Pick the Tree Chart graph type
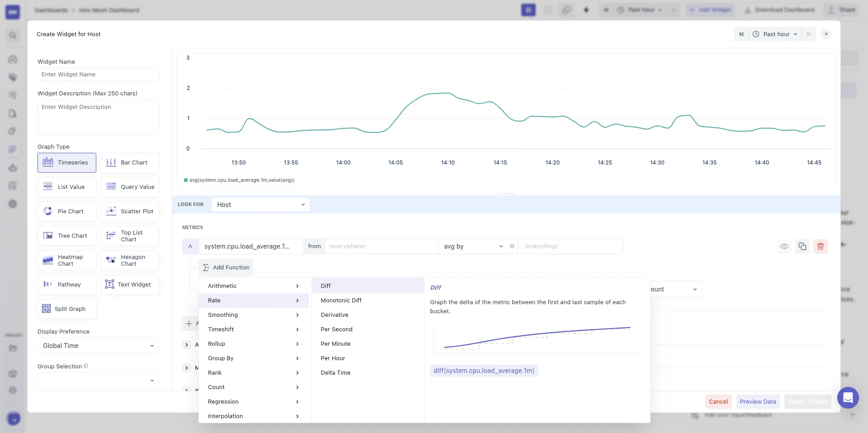This screenshot has width=868, height=433. pyautogui.click(x=67, y=236)
